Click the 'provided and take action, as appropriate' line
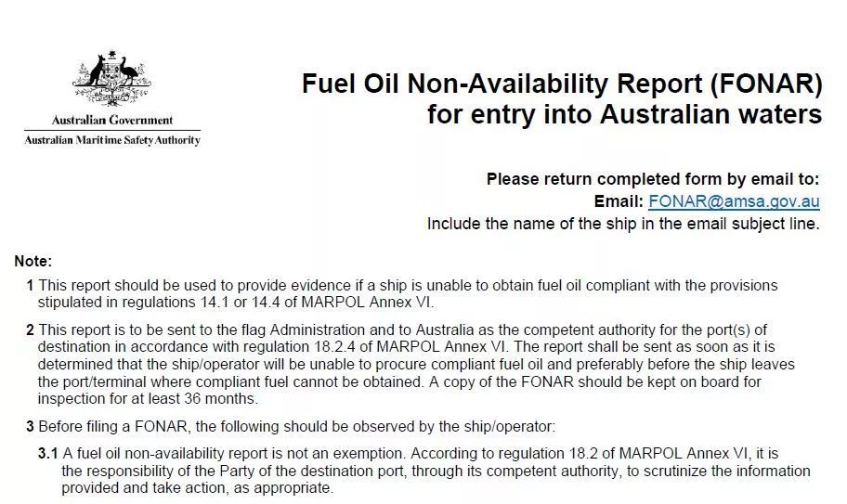847x504 pixels. (x=197, y=488)
